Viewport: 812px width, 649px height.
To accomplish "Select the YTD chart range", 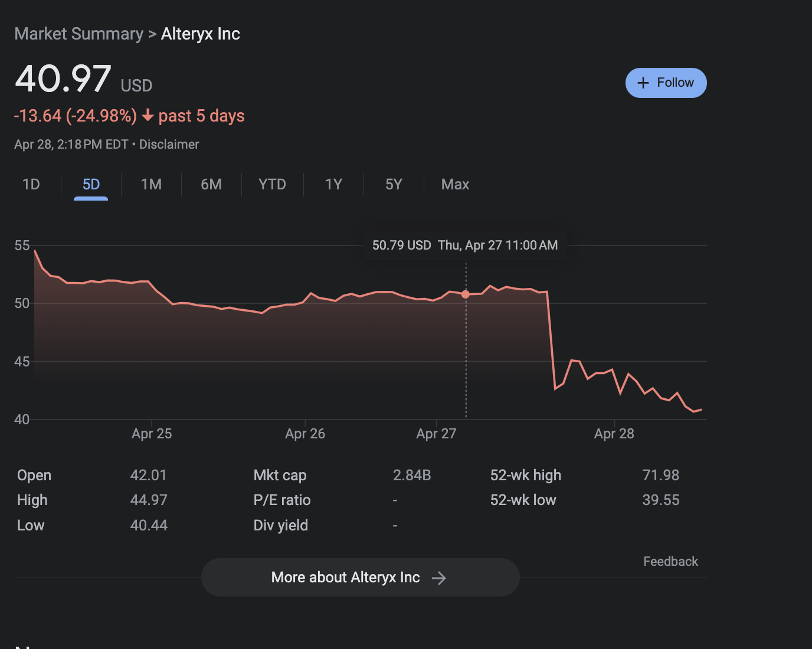I will [x=272, y=185].
